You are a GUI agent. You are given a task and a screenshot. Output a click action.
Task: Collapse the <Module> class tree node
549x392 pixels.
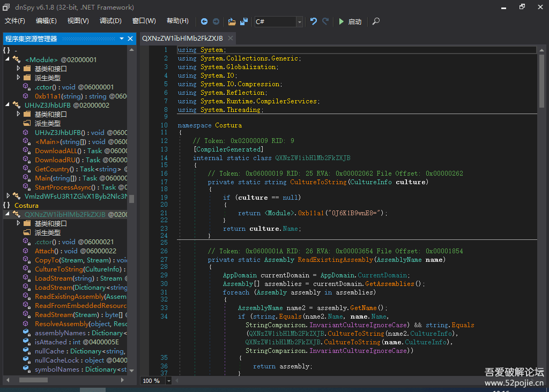(8, 59)
